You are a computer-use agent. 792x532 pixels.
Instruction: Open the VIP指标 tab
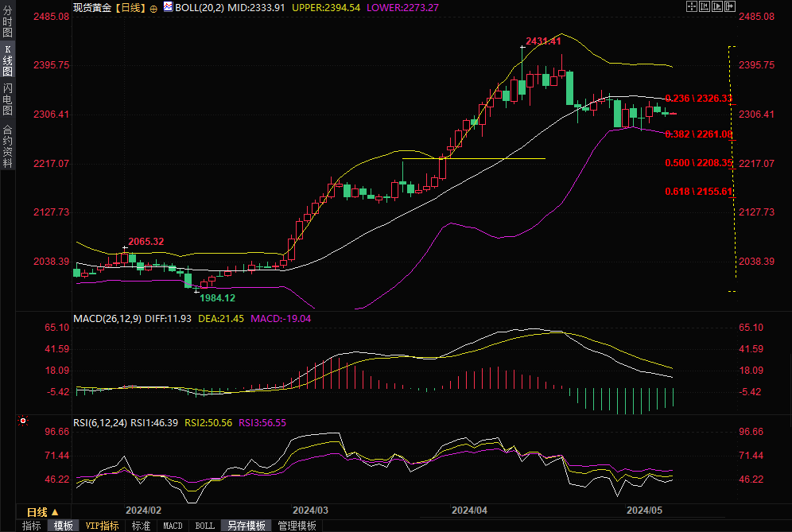click(x=103, y=526)
